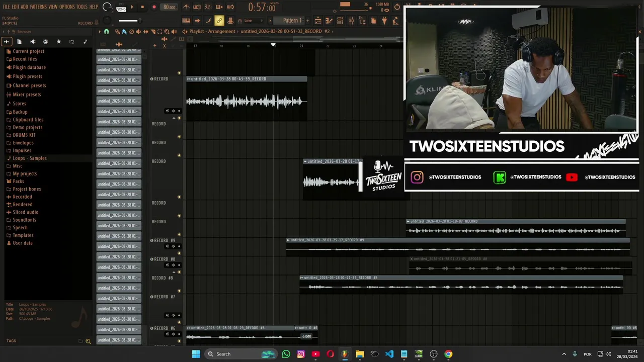
Task: Click the Play button in transport
Action: [132, 7]
